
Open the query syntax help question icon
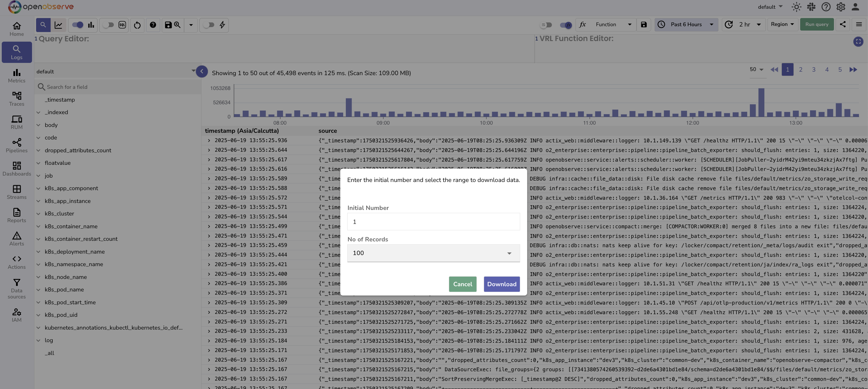(153, 25)
